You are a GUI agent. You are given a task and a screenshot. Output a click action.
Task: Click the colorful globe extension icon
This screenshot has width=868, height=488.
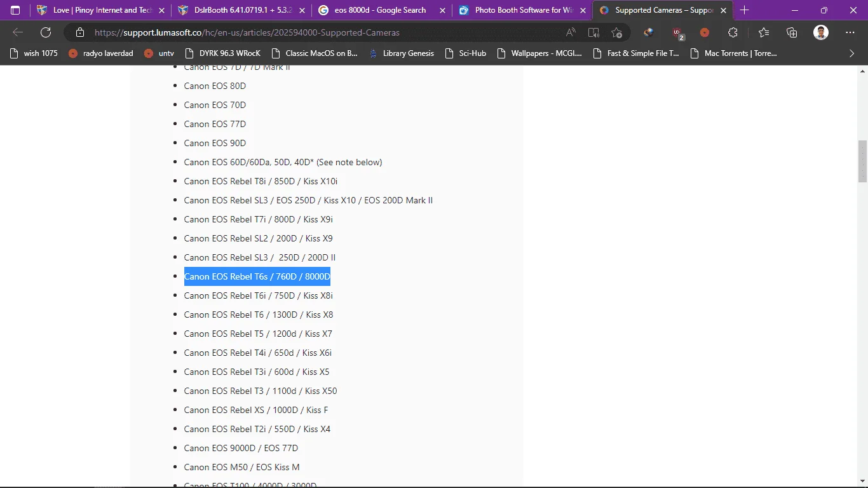pos(648,32)
